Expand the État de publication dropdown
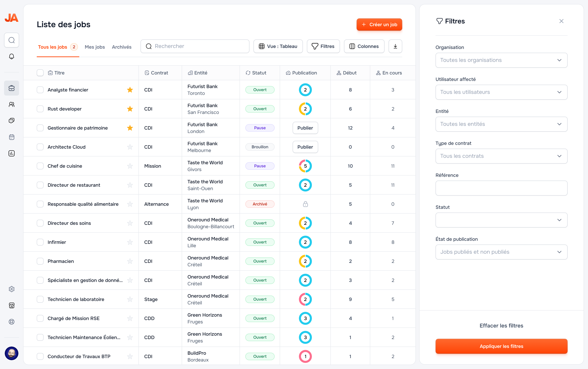Image resolution: width=588 pixels, height=369 pixels. point(501,252)
